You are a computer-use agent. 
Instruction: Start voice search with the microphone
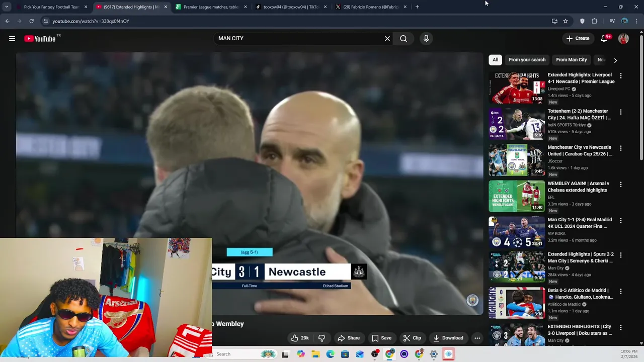click(426, 39)
